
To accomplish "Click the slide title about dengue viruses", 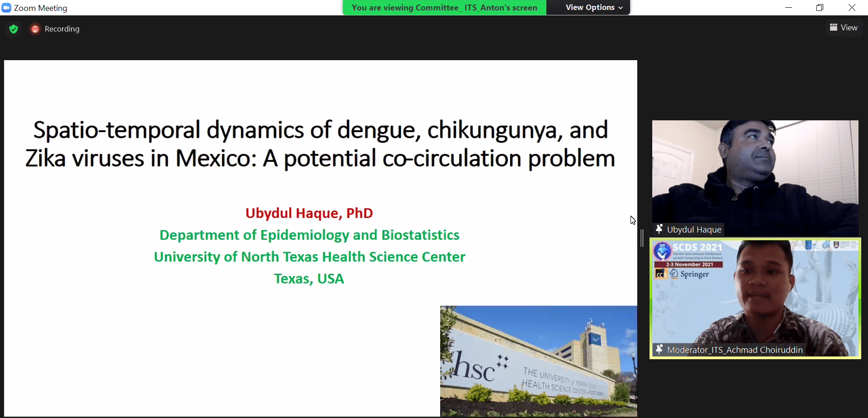I will (x=320, y=144).
